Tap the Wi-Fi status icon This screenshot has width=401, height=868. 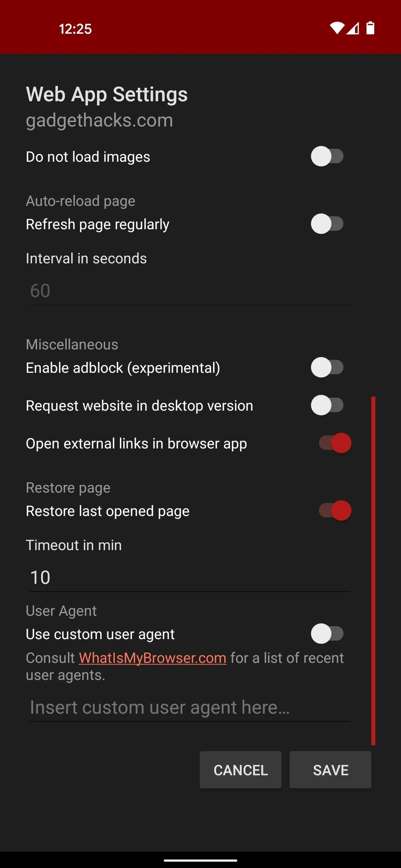(337, 28)
